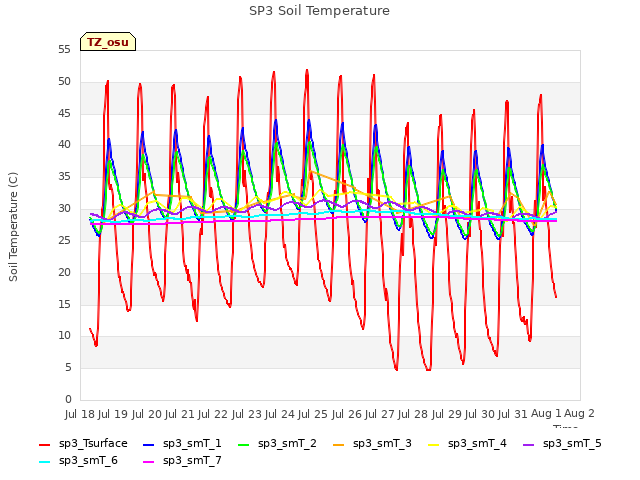Click the 55 y-axis tick label
Viewport: 640px width, 480px height.
[x=64, y=50]
